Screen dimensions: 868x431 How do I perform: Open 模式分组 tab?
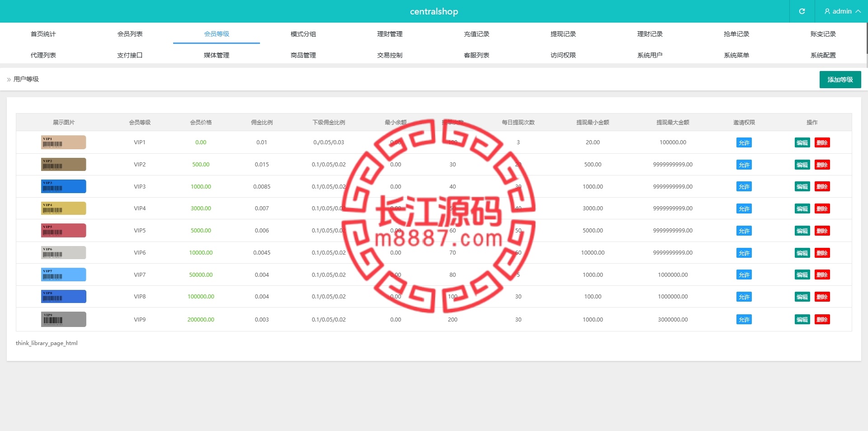coord(303,34)
